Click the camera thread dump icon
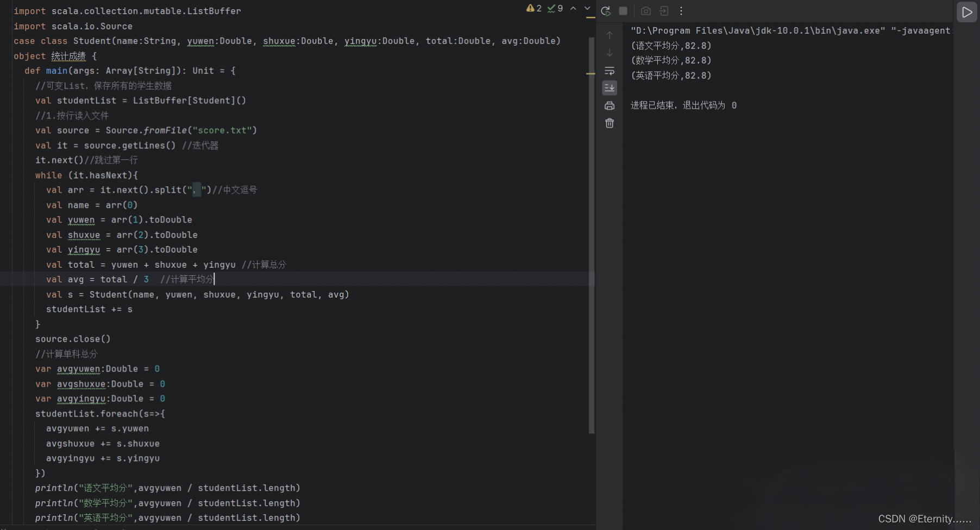Screen dimensions: 980x530 [645, 11]
